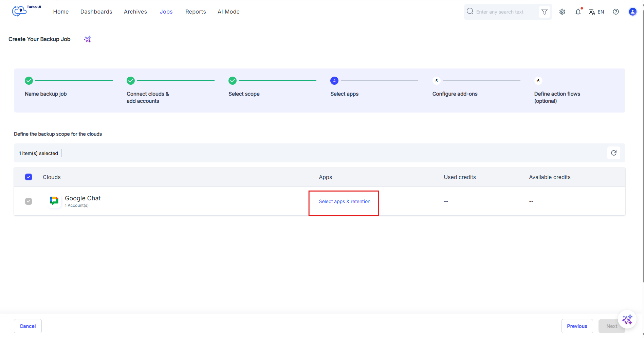Open the AI Mode menu item
This screenshot has width=644, height=338.
pos(229,12)
